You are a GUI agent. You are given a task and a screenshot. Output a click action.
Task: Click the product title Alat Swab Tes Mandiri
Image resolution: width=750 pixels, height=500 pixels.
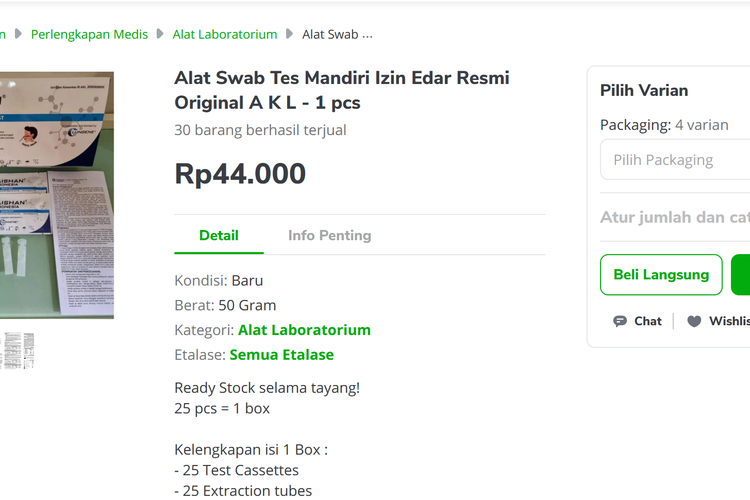342,90
